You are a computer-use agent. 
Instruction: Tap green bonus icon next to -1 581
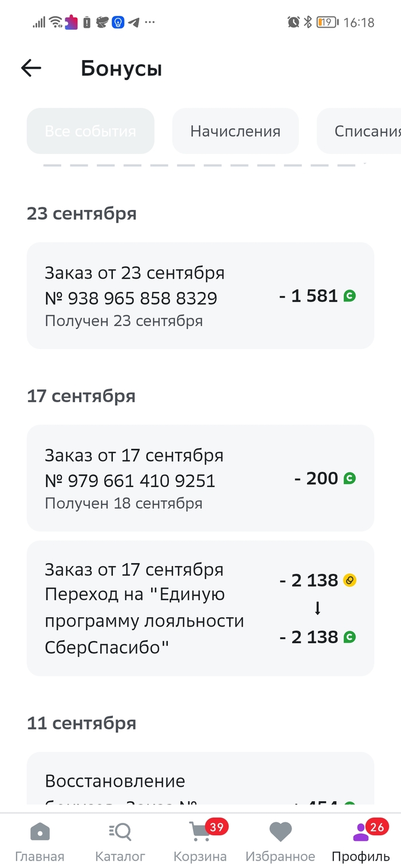tap(349, 296)
